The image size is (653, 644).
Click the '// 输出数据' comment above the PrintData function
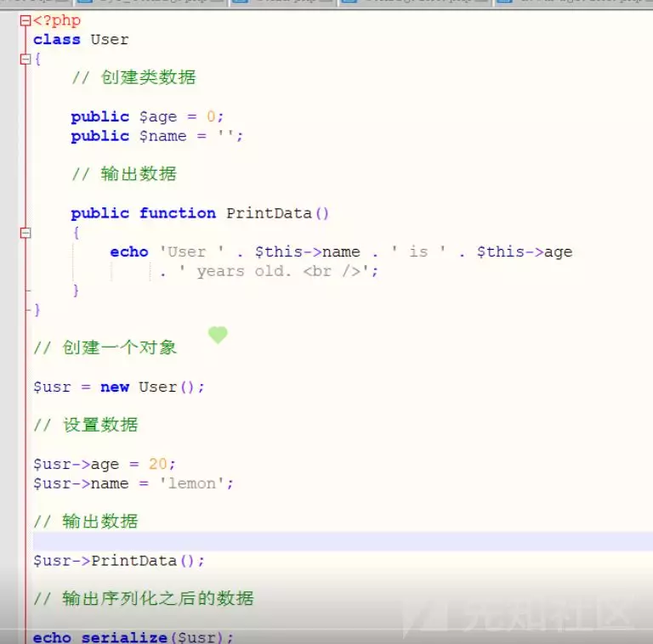(124, 174)
